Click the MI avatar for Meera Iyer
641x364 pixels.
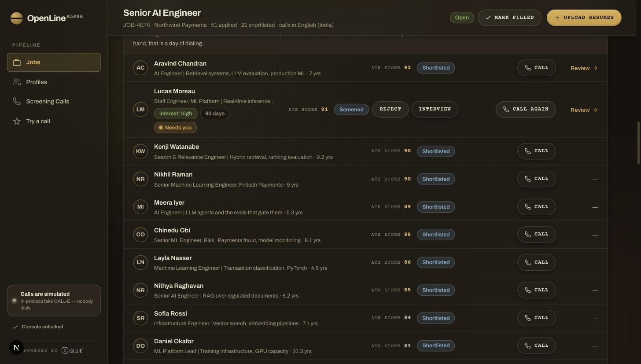point(140,207)
